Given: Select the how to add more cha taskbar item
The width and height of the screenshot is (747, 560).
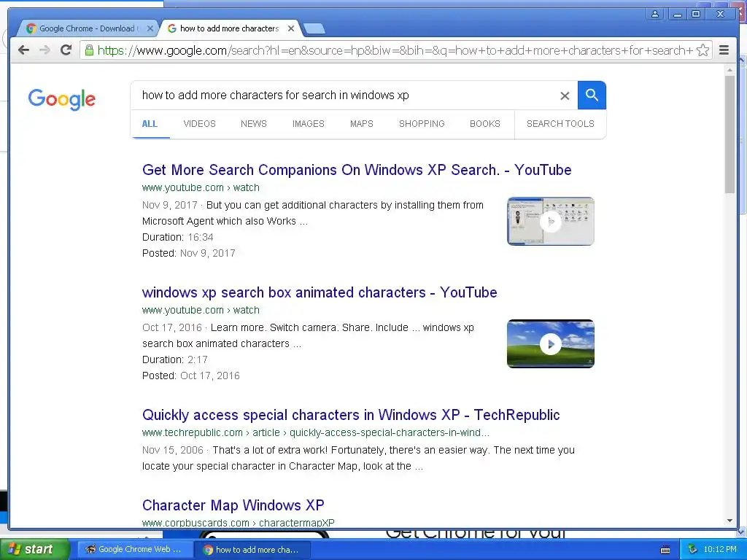Looking at the screenshot, I should coord(252,550).
